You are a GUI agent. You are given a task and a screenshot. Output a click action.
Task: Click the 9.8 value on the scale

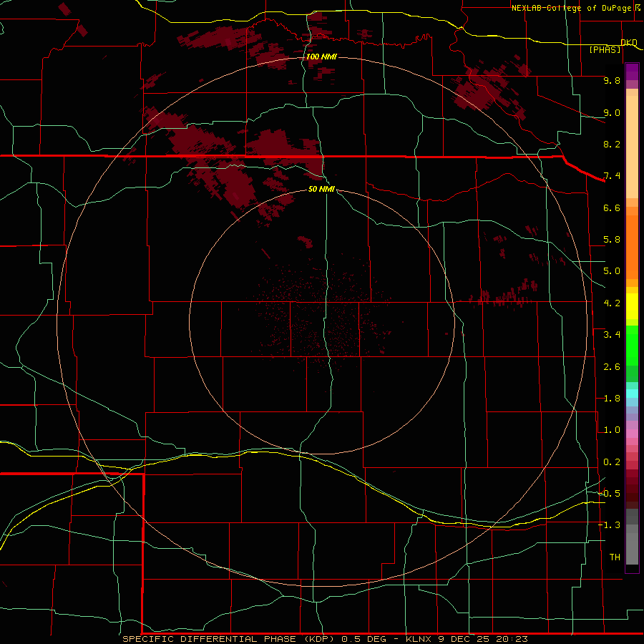pos(612,80)
